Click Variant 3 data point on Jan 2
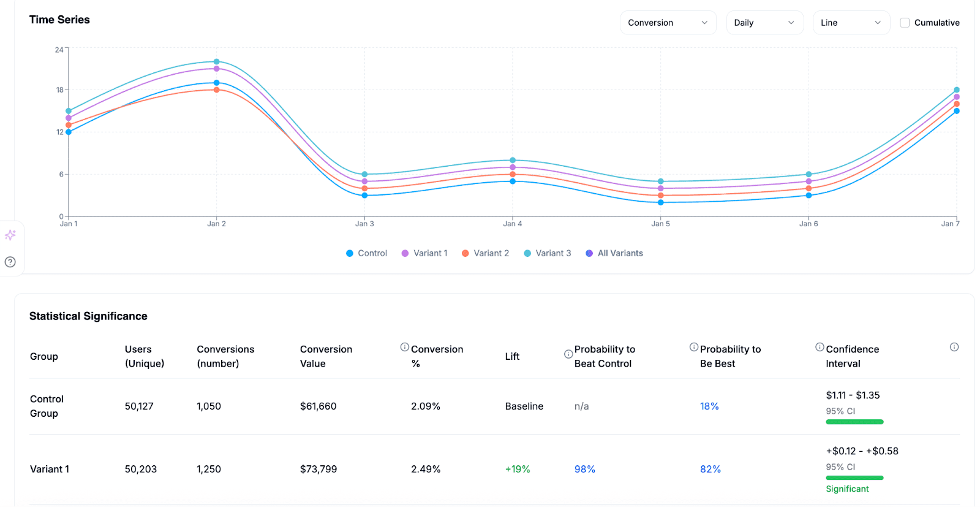 [217, 62]
